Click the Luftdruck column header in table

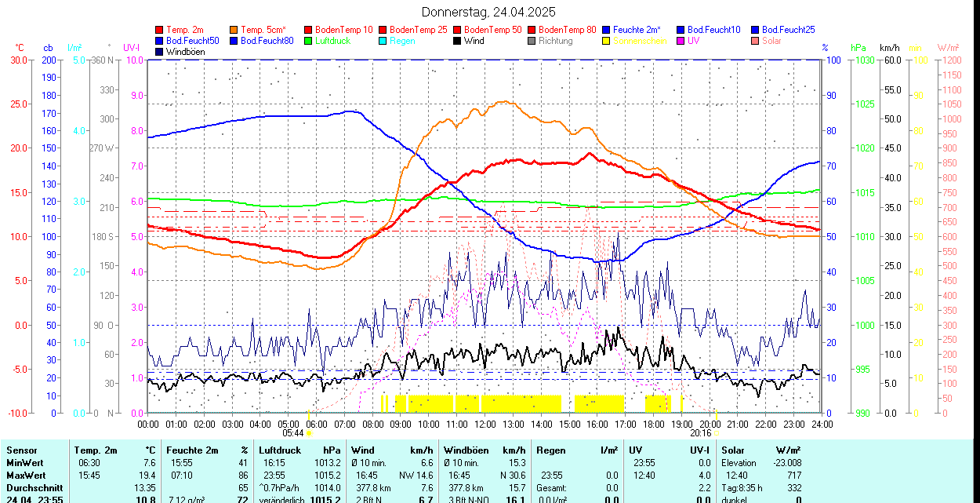tap(280, 450)
